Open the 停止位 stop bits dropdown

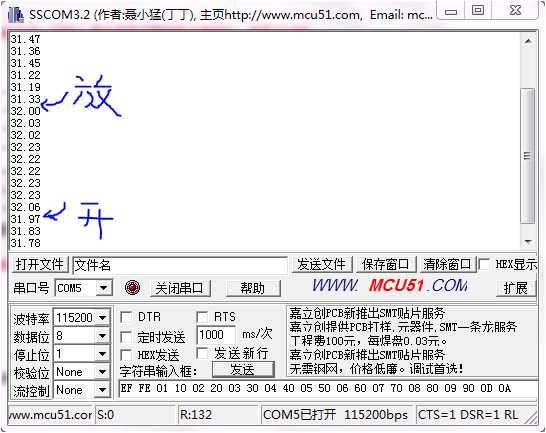tap(102, 354)
